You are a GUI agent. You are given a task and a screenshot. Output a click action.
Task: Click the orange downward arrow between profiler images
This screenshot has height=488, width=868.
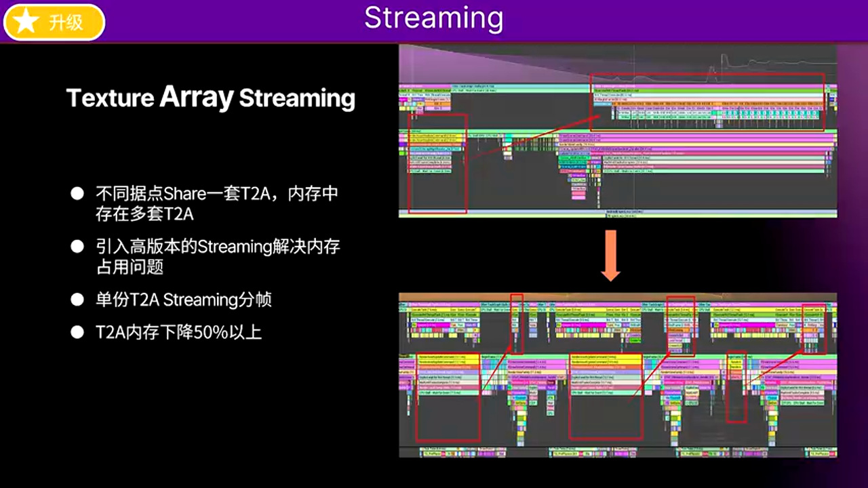coord(611,255)
